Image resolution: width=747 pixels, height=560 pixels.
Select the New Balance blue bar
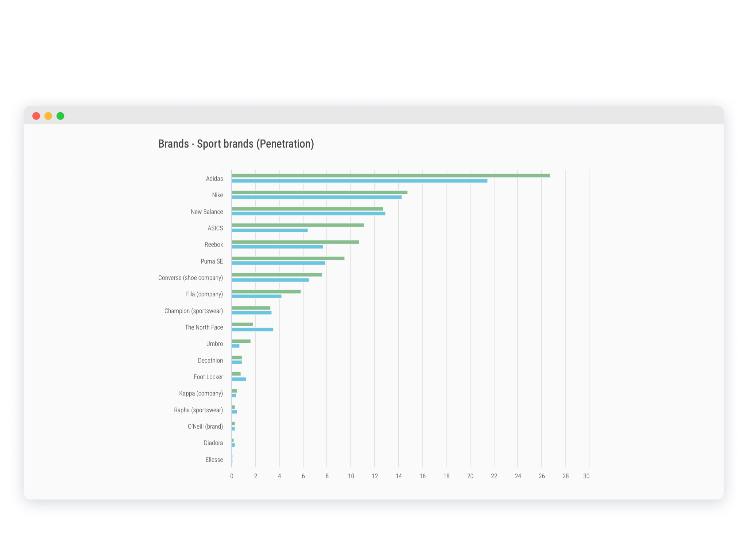(x=308, y=214)
